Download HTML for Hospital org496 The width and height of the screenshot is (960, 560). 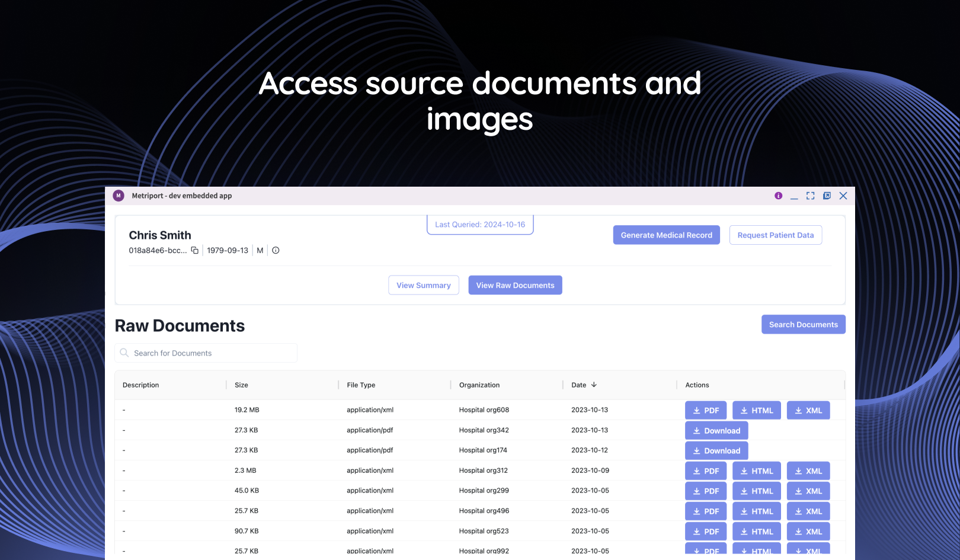[x=757, y=511]
